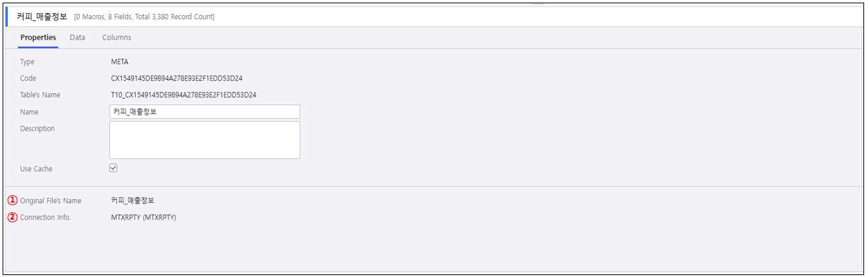Click the red circled number 2 marker
Viewport: 868px width, 277px height.
point(12,218)
